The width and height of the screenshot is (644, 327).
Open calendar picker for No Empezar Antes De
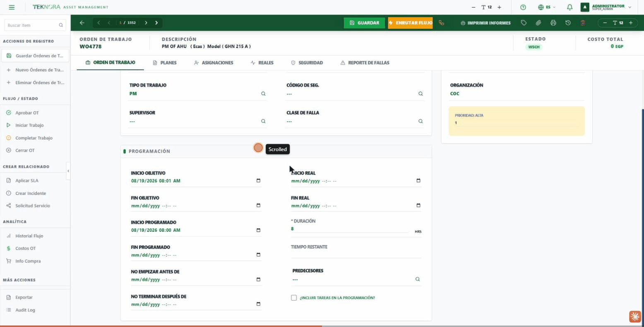[x=258, y=279]
